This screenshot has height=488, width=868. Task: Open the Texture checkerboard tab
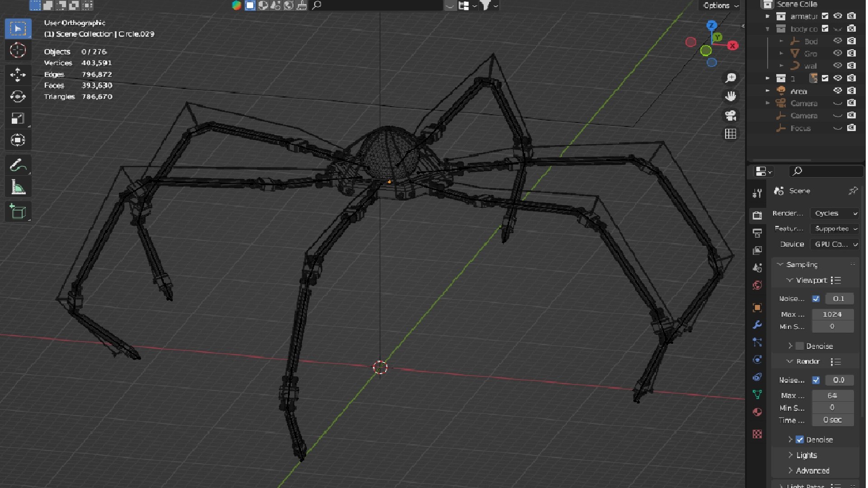(757, 434)
